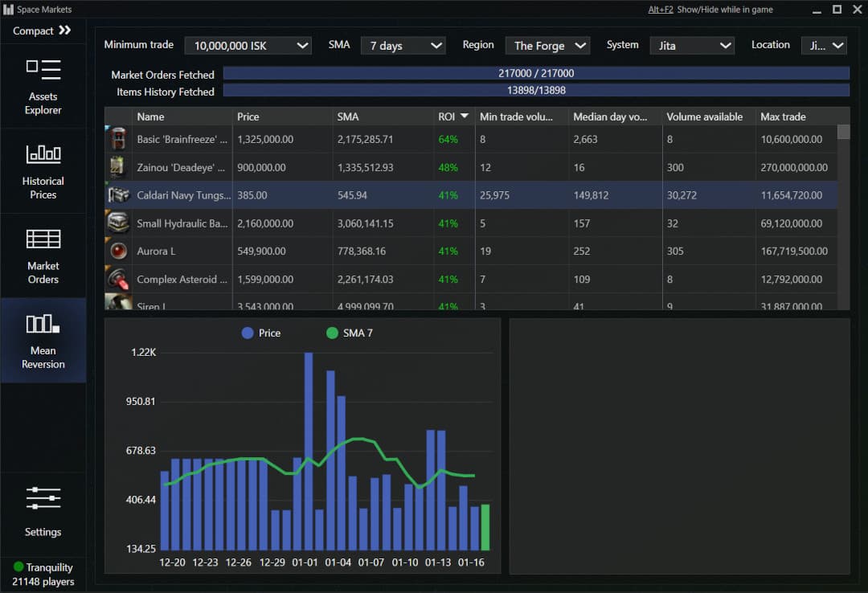Select the Complex Asteroid row name
868x593 pixels.
click(182, 280)
